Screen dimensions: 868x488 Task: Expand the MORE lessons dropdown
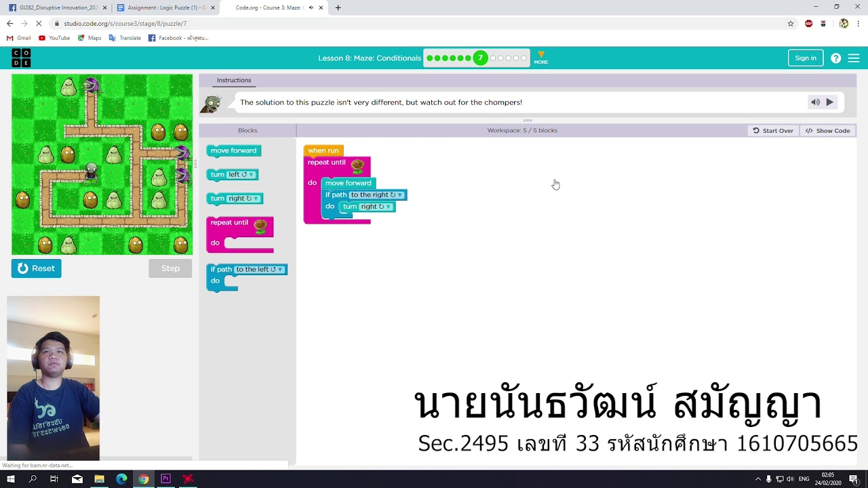540,58
